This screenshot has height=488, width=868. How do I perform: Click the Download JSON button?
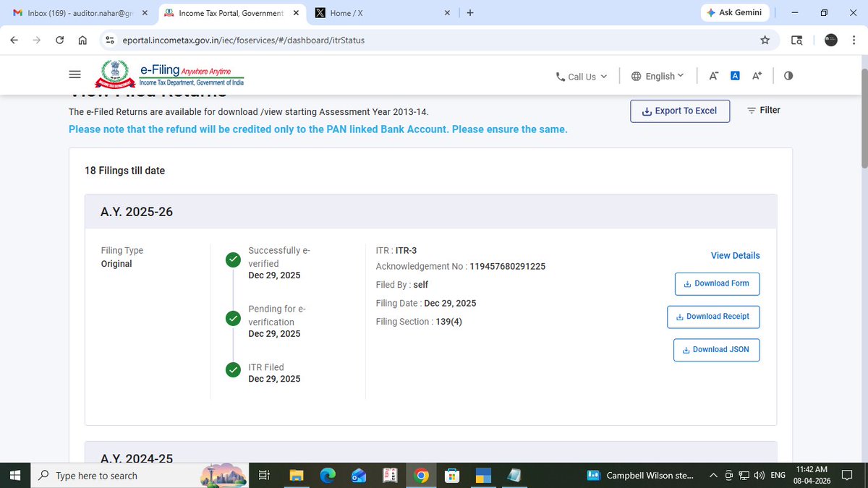point(717,349)
